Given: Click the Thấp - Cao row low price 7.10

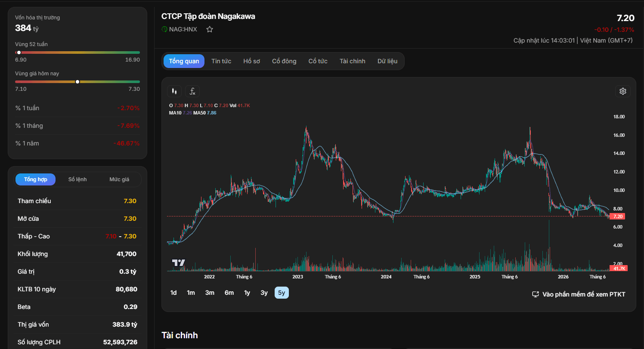Looking at the screenshot, I should click(x=111, y=236).
